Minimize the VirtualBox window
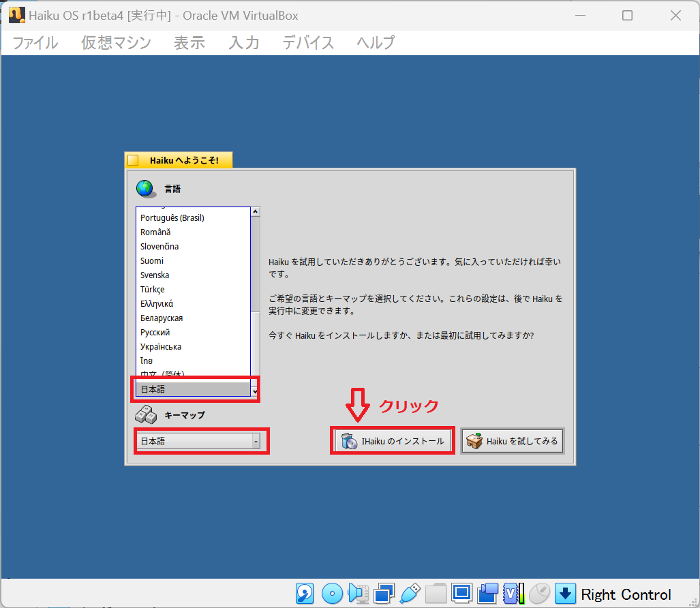 (x=580, y=16)
